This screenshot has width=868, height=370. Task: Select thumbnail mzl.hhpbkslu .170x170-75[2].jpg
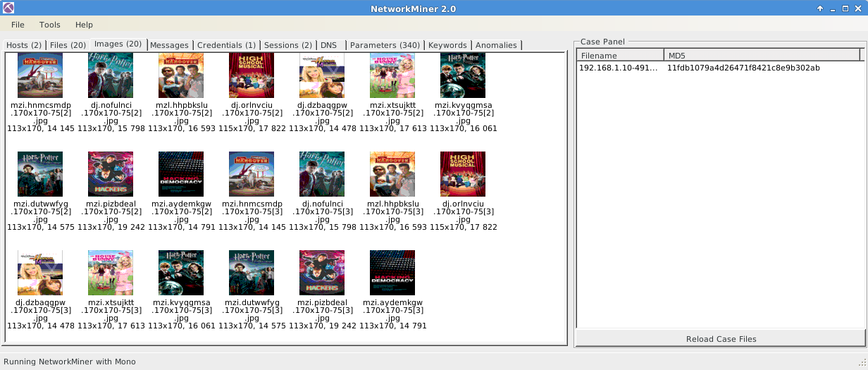click(181, 75)
